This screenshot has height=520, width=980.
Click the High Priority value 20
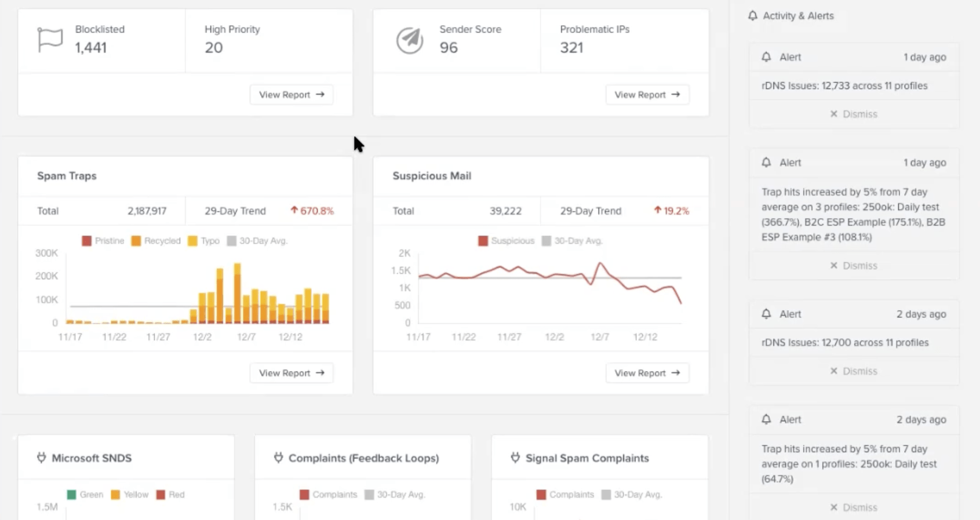point(214,47)
